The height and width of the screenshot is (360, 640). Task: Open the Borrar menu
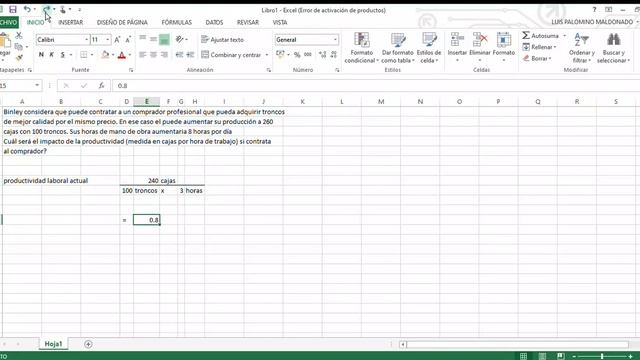[x=537, y=58]
